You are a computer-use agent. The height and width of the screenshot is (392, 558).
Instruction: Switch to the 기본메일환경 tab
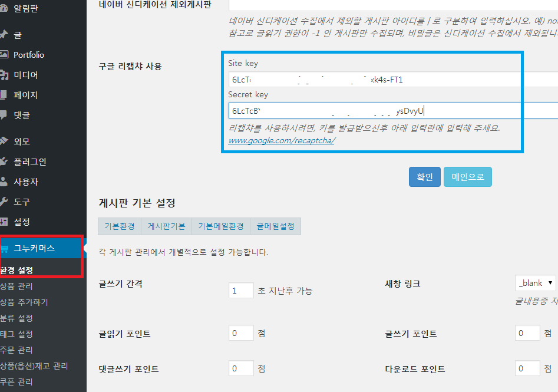(x=221, y=226)
